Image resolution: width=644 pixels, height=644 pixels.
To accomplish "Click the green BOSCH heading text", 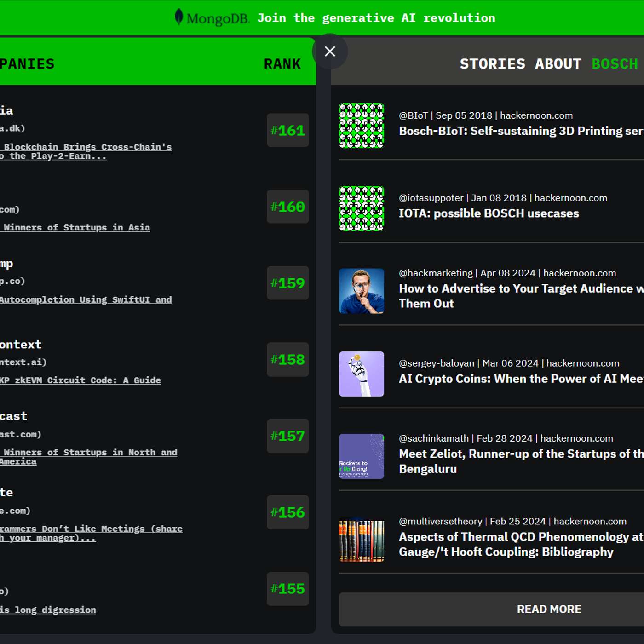I will tap(614, 64).
